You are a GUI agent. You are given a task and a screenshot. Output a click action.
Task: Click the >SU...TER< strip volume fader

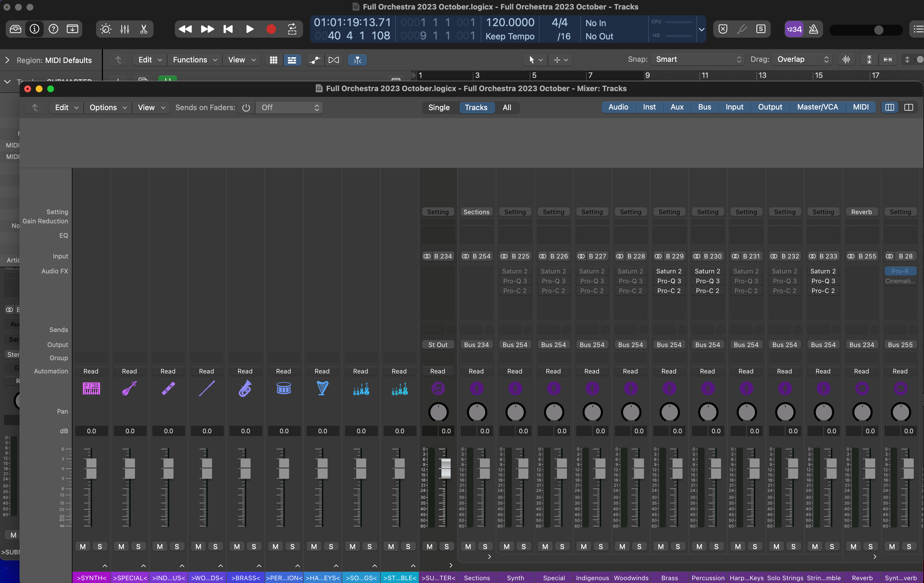pyautogui.click(x=445, y=468)
